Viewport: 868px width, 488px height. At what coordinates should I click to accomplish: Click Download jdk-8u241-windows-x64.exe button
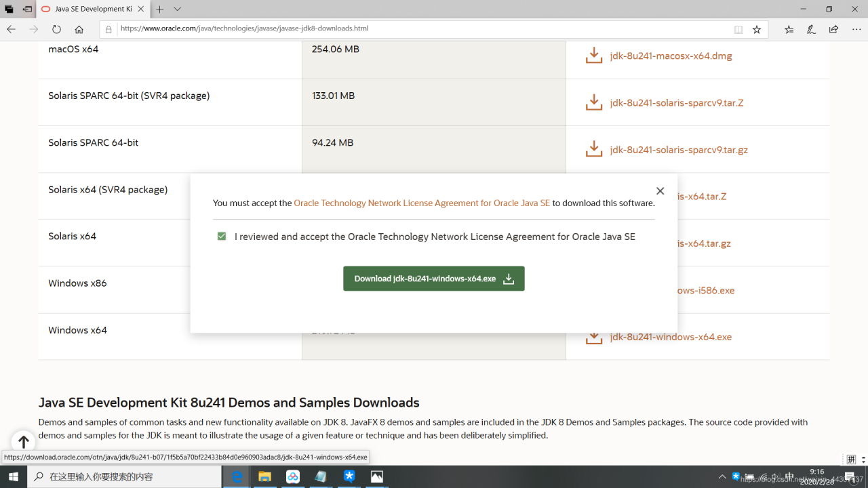click(x=434, y=279)
